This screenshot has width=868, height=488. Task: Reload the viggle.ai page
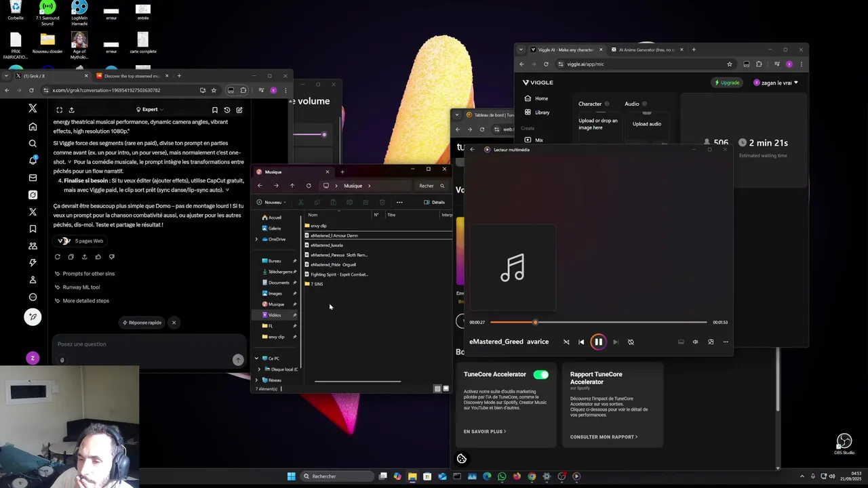pyautogui.click(x=546, y=64)
